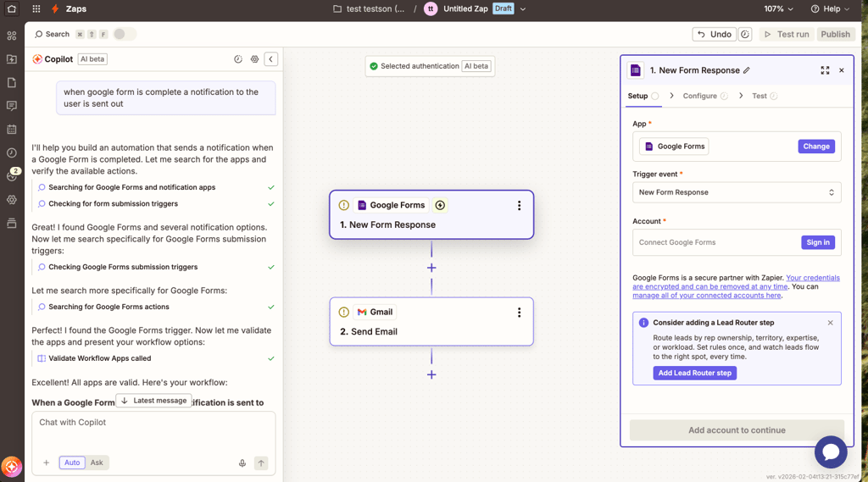868x482 pixels.
Task: Switch to the Configure tab
Action: (705, 96)
